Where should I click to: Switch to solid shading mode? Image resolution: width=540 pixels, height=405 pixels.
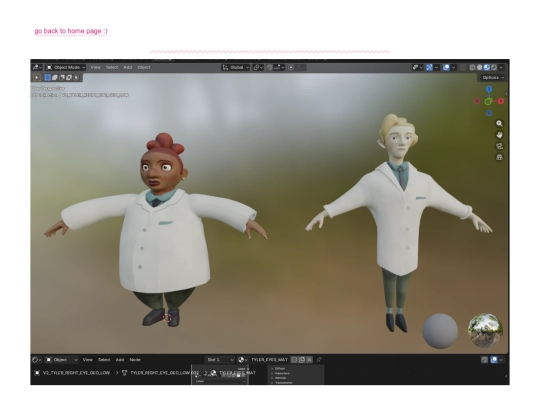pyautogui.click(x=479, y=68)
